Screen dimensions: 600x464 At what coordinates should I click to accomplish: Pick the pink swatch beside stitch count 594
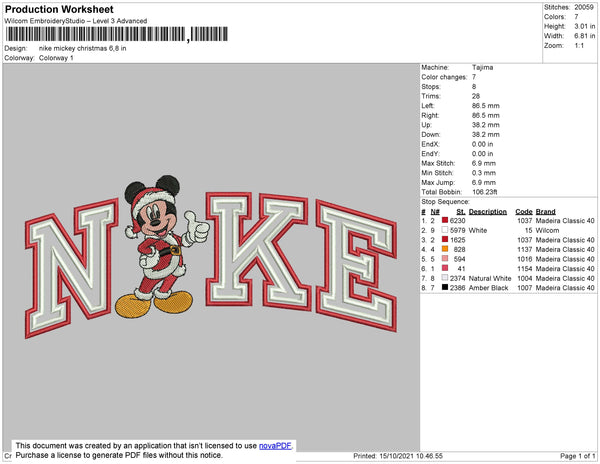pos(445,259)
